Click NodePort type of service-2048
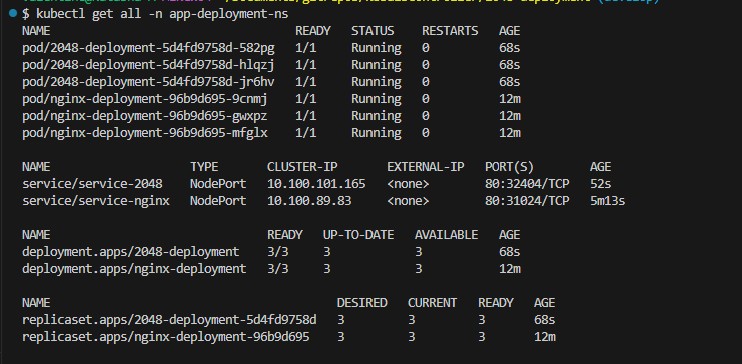Image resolution: width=742 pixels, height=364 pixels. (218, 184)
